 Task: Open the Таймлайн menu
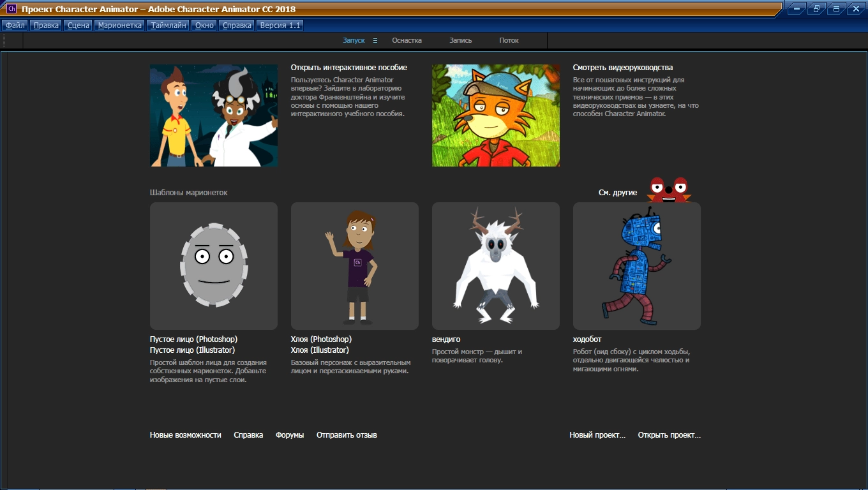pyautogui.click(x=169, y=26)
